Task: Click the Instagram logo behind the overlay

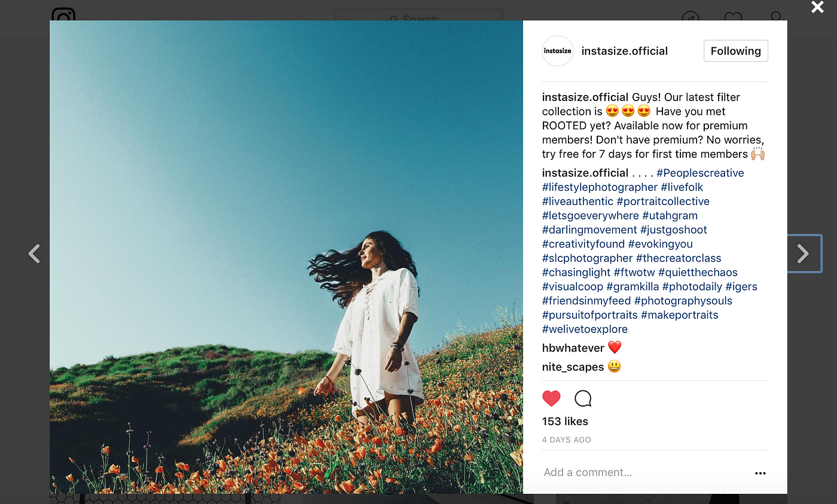Action: pos(63,14)
